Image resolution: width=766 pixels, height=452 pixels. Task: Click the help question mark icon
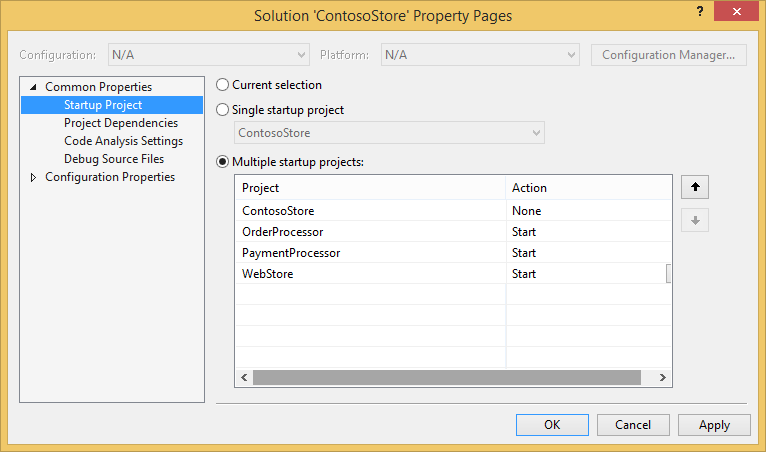point(700,11)
